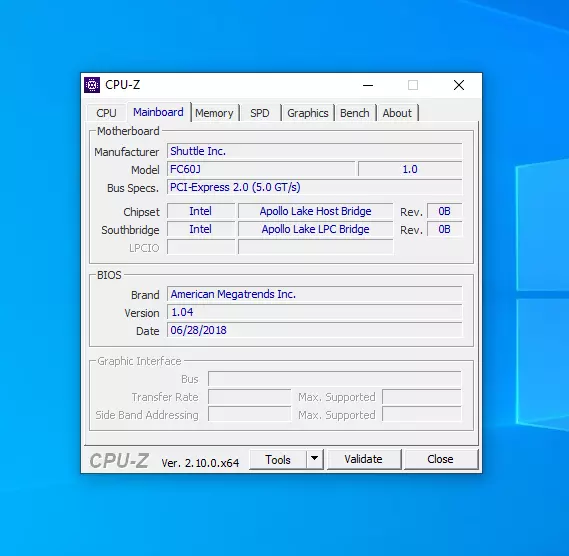The width and height of the screenshot is (569, 556).
Task: Close the CPU-Z window with X
Action: pos(459,85)
